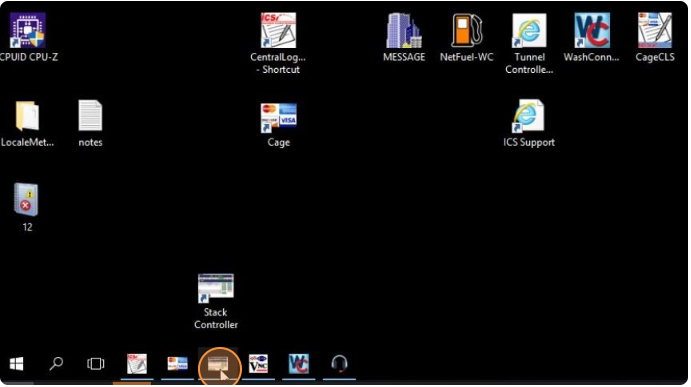Select the notes text file
The width and height of the screenshot is (691, 387).
point(90,115)
